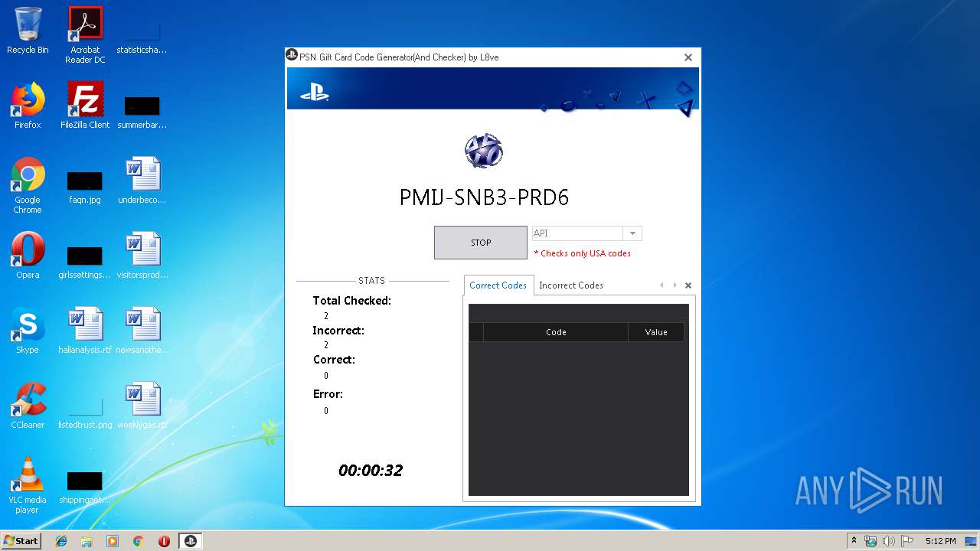
Task: Select the underbeco... Word document icon
Action: pyautogui.click(x=142, y=181)
